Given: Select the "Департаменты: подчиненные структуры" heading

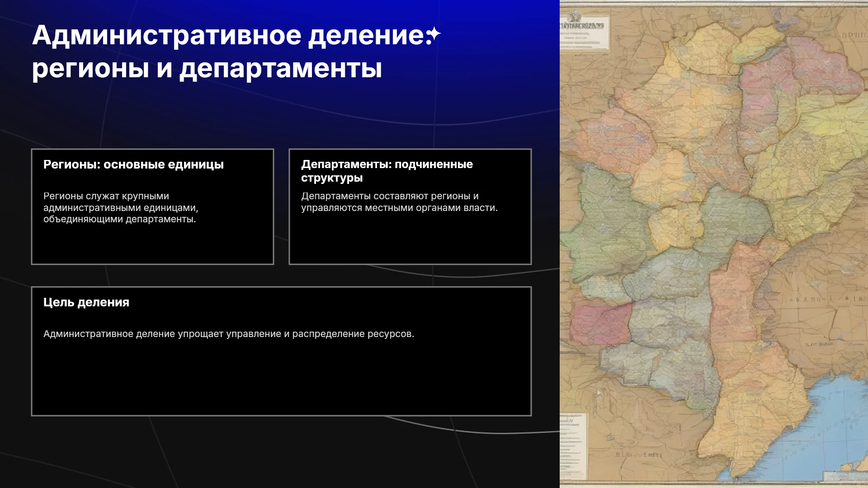Looking at the screenshot, I should click(387, 171).
